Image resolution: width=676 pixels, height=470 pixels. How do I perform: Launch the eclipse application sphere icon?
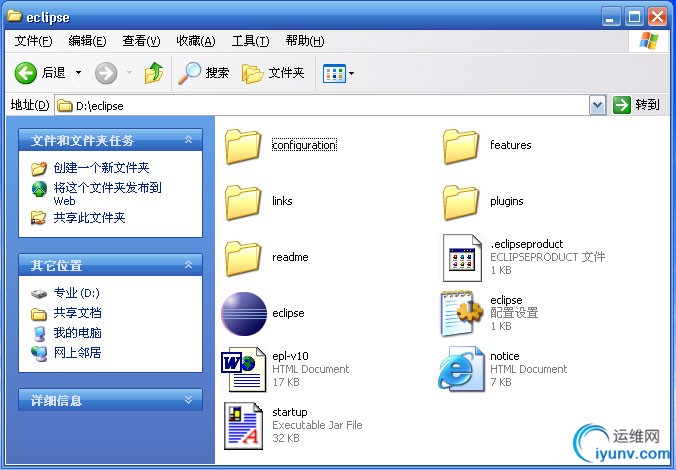click(244, 313)
